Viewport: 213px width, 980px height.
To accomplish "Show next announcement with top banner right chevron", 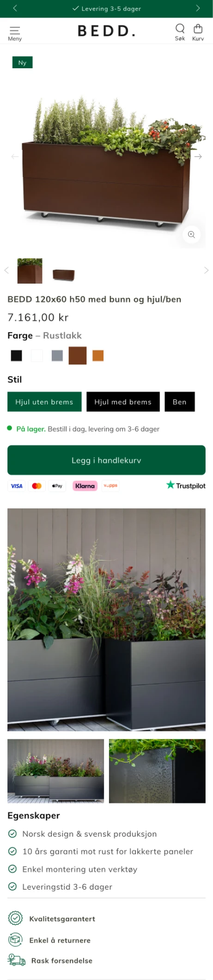I will point(198,8).
